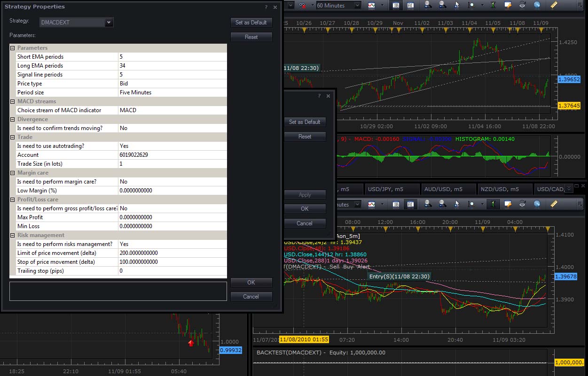Toggle the Bid (B) display in lower toolbar
The image size is (588, 376).
(x=396, y=204)
